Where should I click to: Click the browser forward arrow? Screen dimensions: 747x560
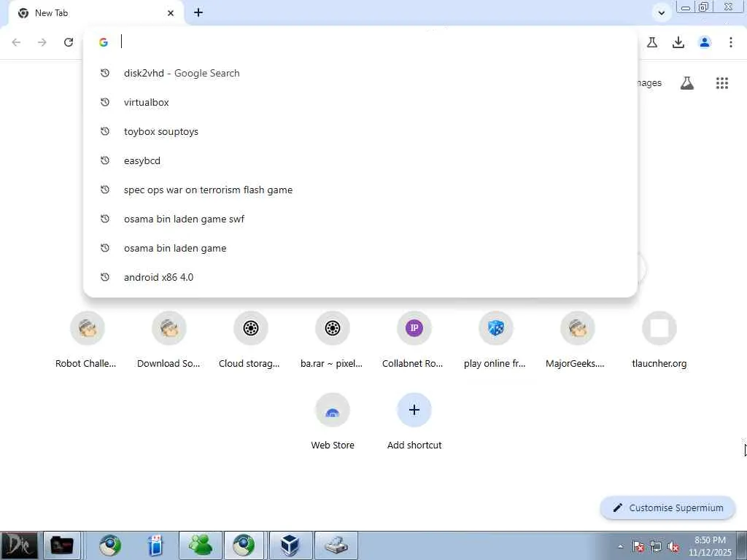42,42
